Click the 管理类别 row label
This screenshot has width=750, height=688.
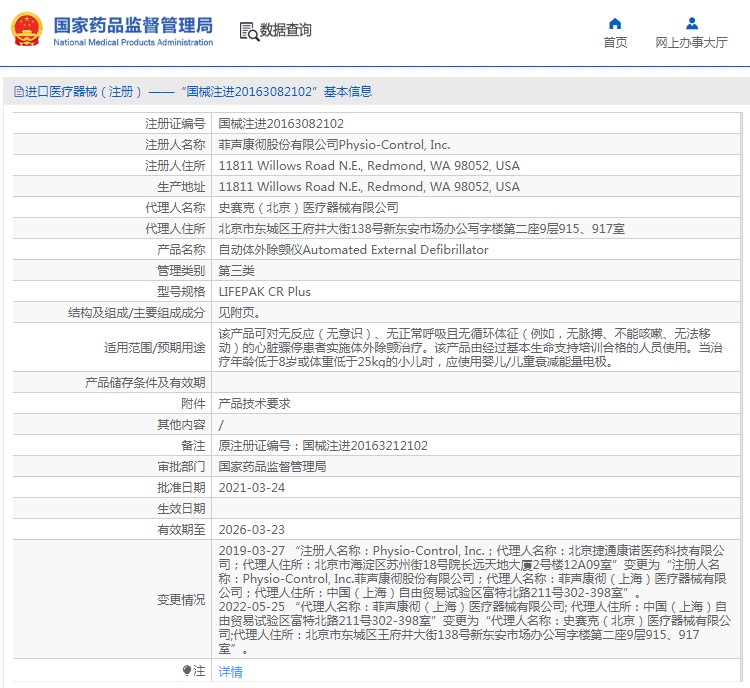click(181, 271)
